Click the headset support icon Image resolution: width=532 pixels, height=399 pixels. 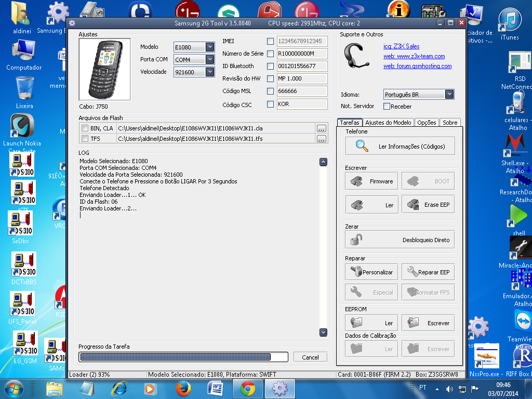click(356, 56)
